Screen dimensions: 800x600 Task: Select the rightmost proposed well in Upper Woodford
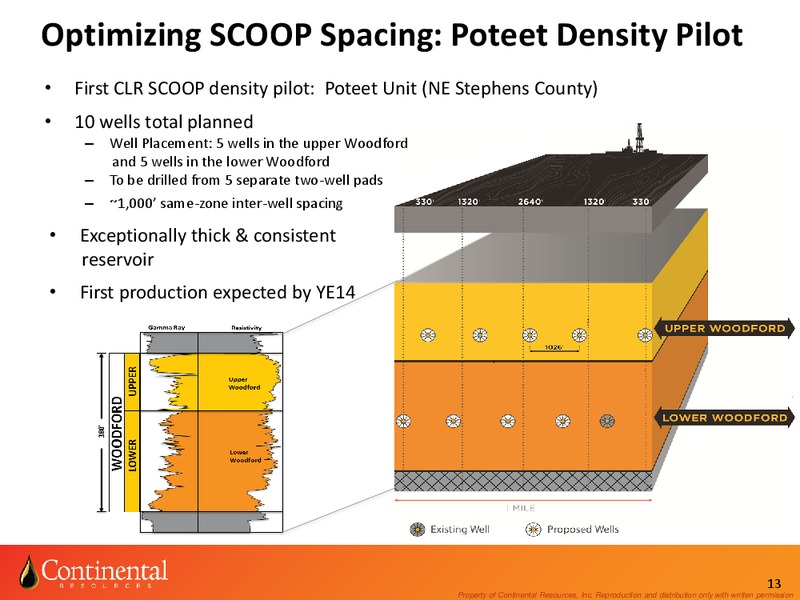coord(645,335)
